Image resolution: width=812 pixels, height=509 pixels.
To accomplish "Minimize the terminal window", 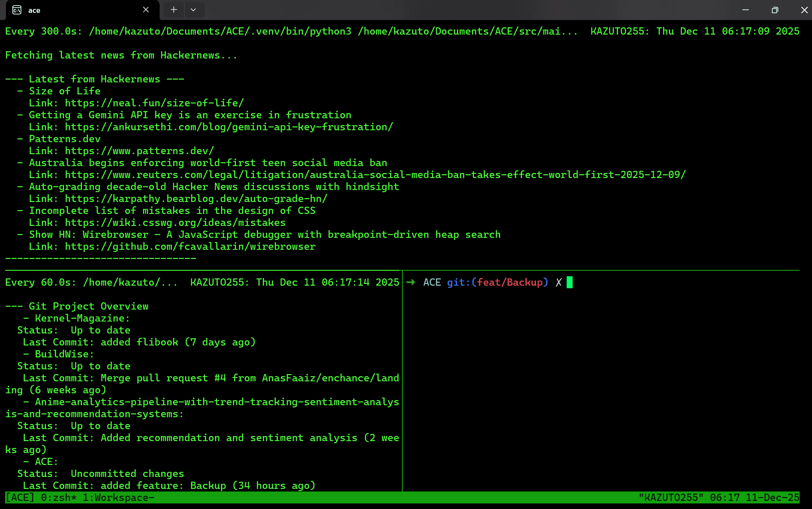I will [745, 10].
